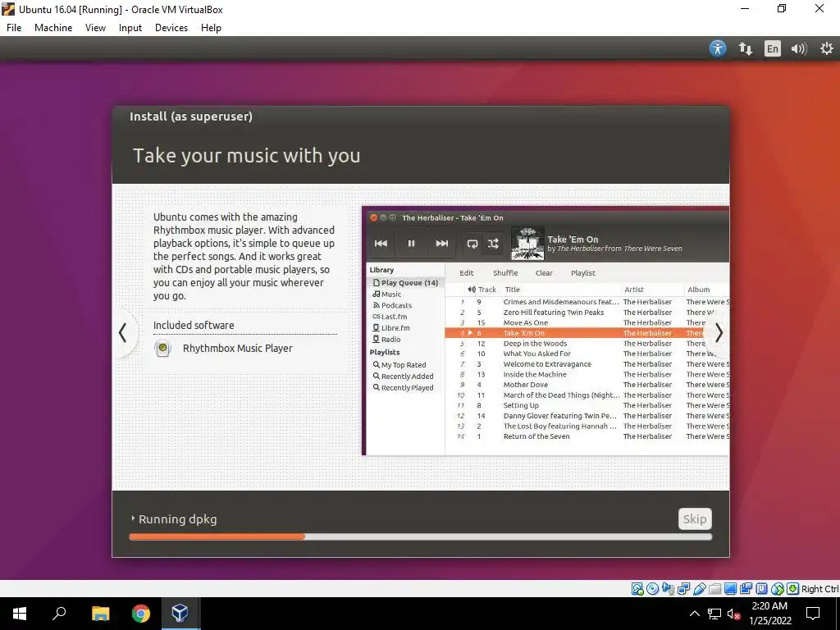840x630 pixels.
Task: Click the Skip button
Action: click(695, 518)
